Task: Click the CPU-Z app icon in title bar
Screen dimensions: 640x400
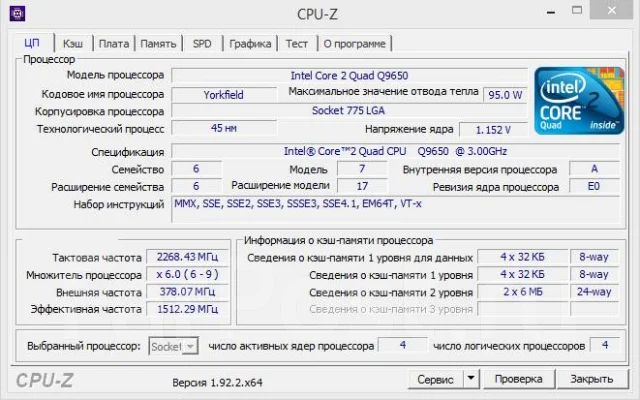Action: coord(17,13)
